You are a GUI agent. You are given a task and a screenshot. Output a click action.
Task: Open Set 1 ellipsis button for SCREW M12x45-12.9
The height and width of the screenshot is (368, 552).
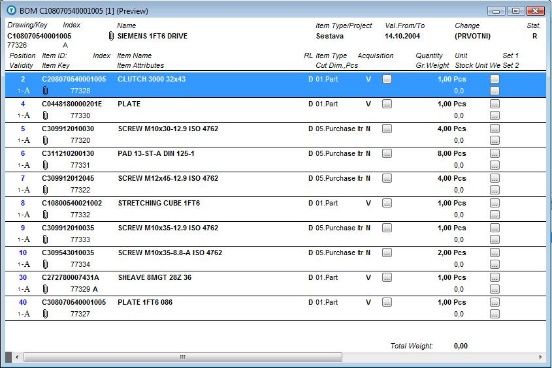tap(495, 178)
